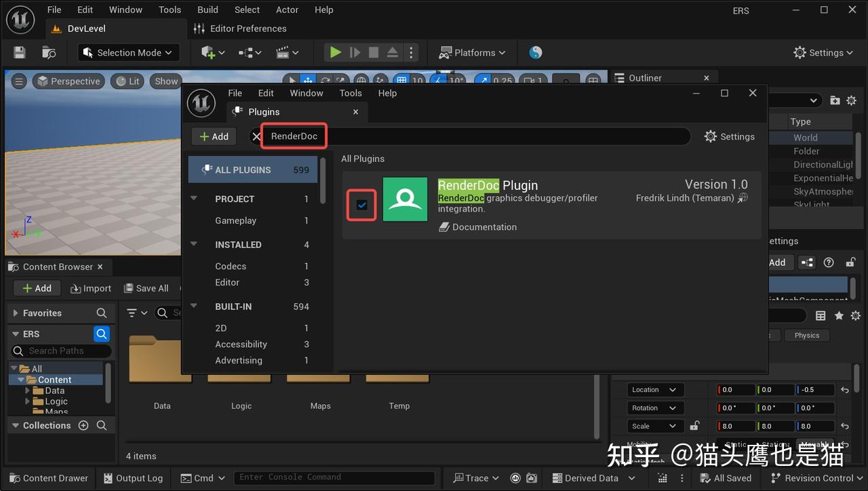Switch to the Plugins tab

tap(263, 112)
